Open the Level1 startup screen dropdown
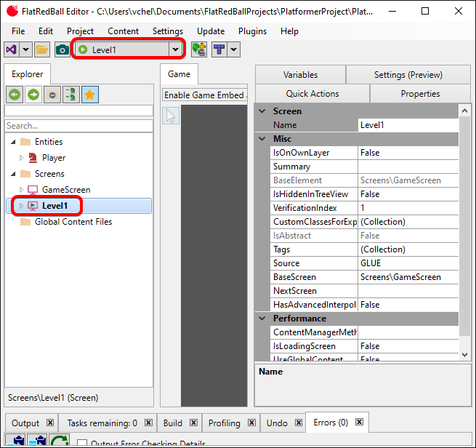 point(174,49)
